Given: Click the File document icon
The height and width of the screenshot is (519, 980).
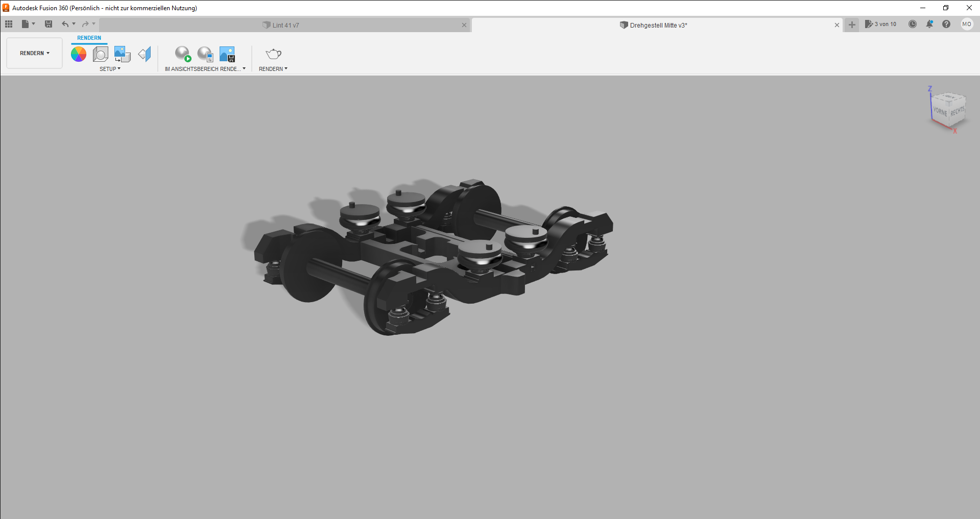Looking at the screenshot, I should coord(25,24).
